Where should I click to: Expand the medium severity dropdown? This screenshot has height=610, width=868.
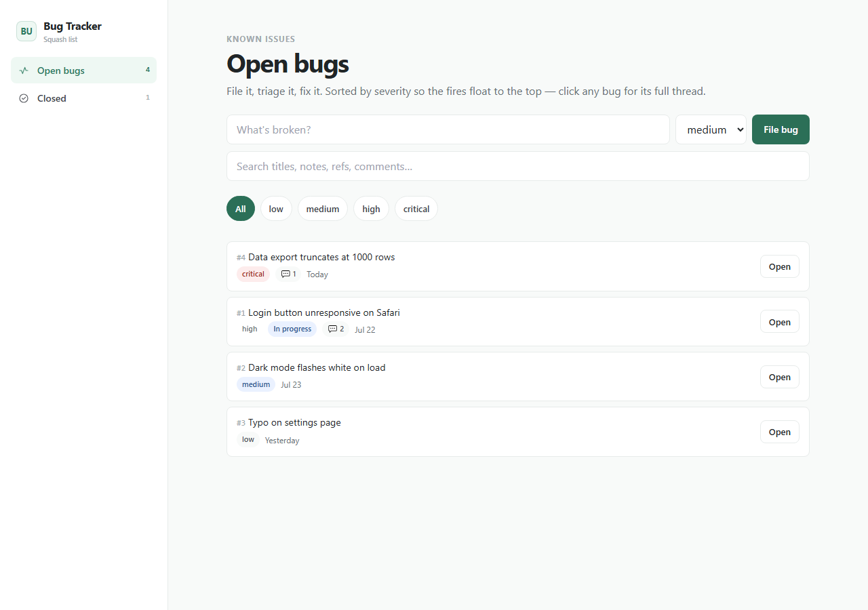click(x=711, y=129)
